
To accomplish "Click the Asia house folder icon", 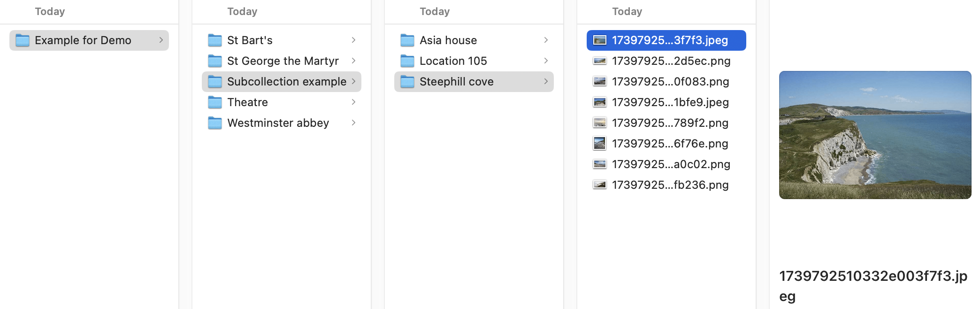I will [x=407, y=40].
